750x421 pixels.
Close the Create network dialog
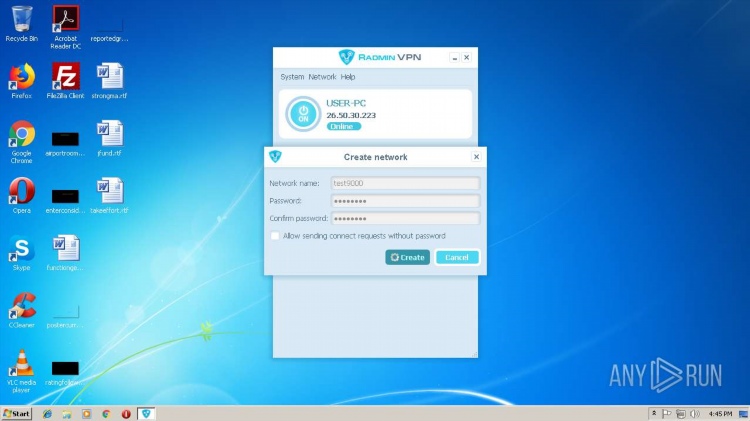[x=476, y=157]
